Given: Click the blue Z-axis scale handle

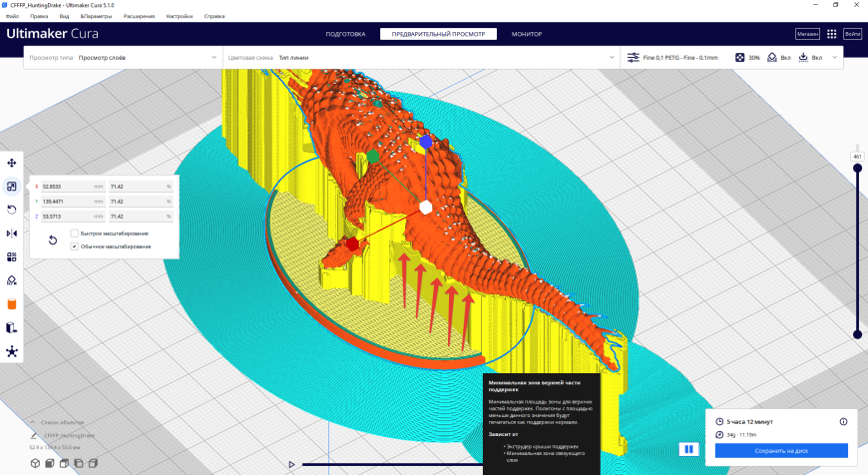Looking at the screenshot, I should (x=425, y=143).
